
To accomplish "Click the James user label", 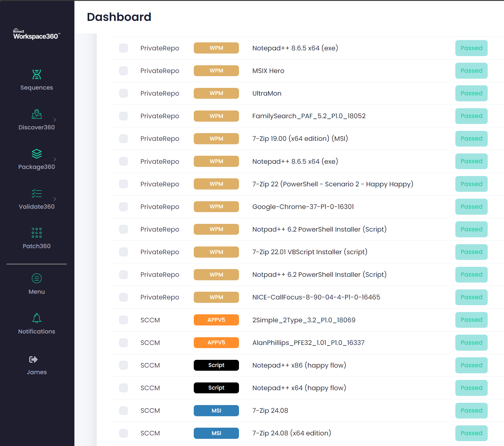I will click(37, 372).
